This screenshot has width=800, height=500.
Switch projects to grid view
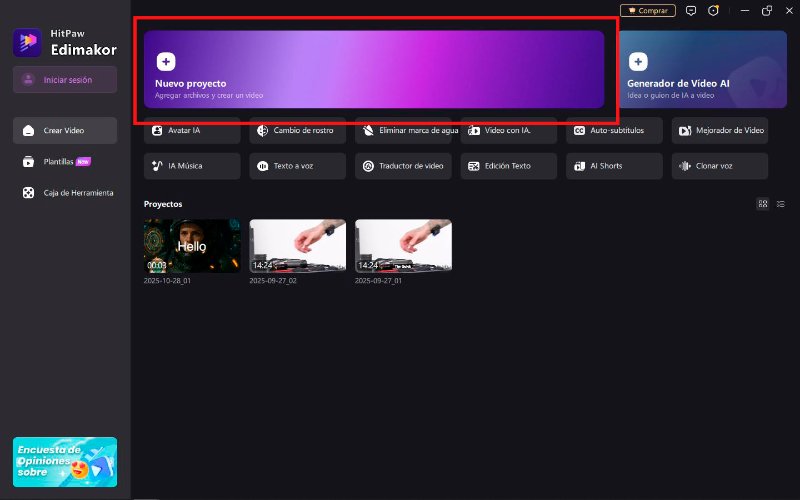tap(763, 204)
